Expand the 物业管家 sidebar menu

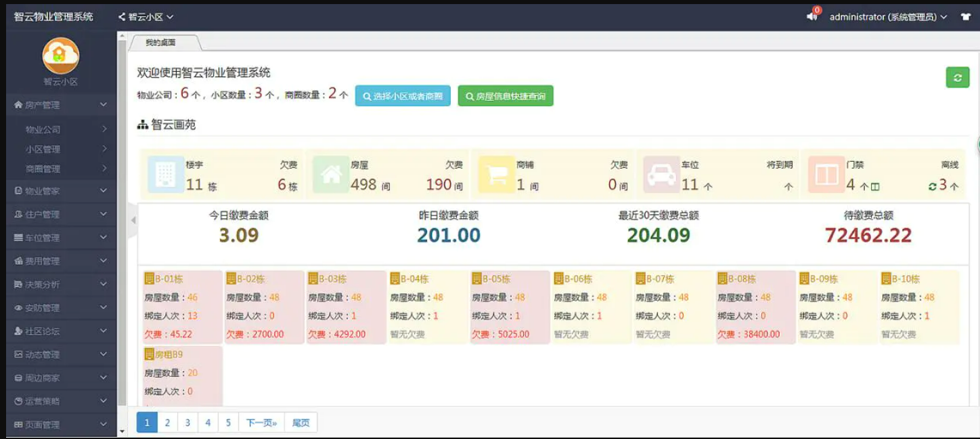pos(61,191)
